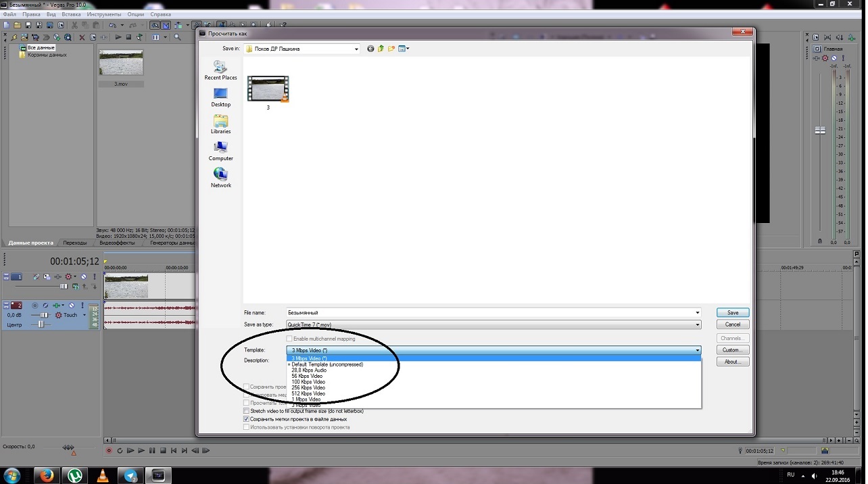
Task: Click the Save floppy icon in Vegas toolbar
Action: click(x=28, y=26)
